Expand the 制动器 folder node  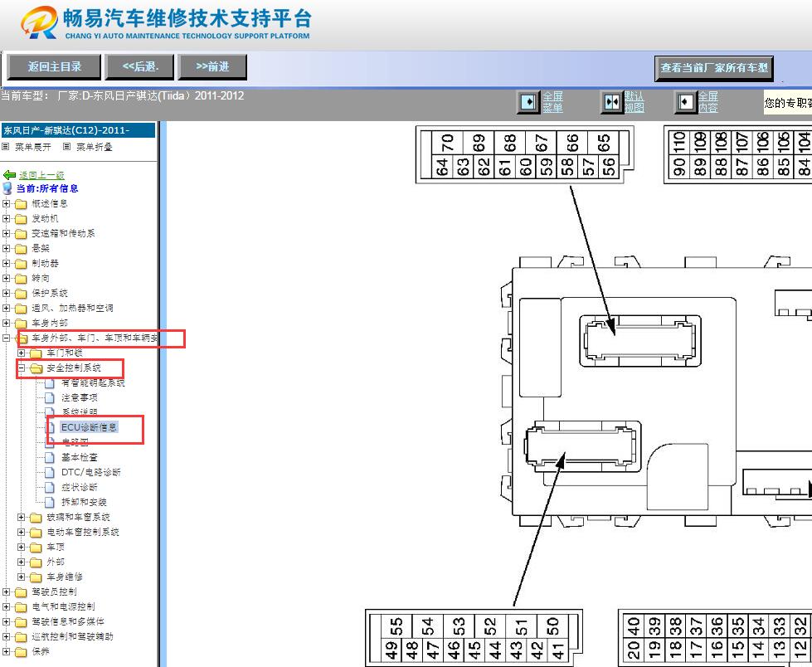(x=6, y=264)
